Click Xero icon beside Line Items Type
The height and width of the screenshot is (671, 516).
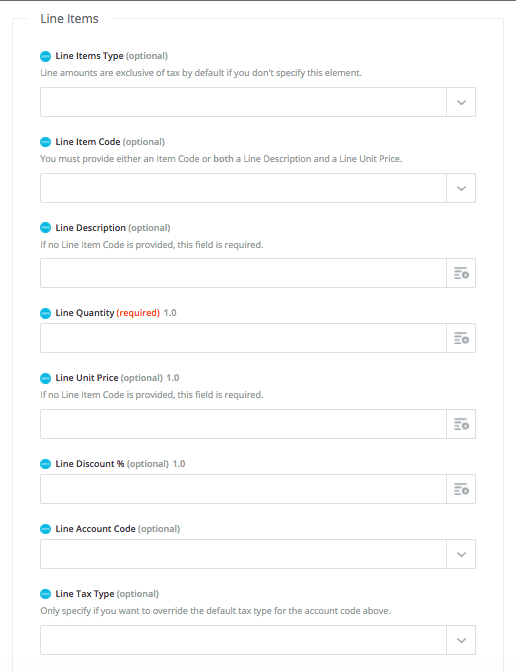pyautogui.click(x=45, y=56)
